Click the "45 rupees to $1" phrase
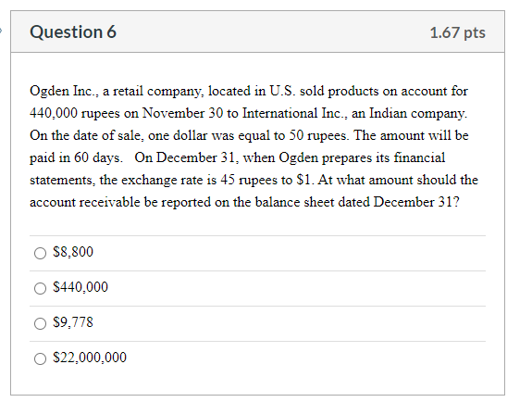Screen dimensions: 532x402 tap(266, 180)
